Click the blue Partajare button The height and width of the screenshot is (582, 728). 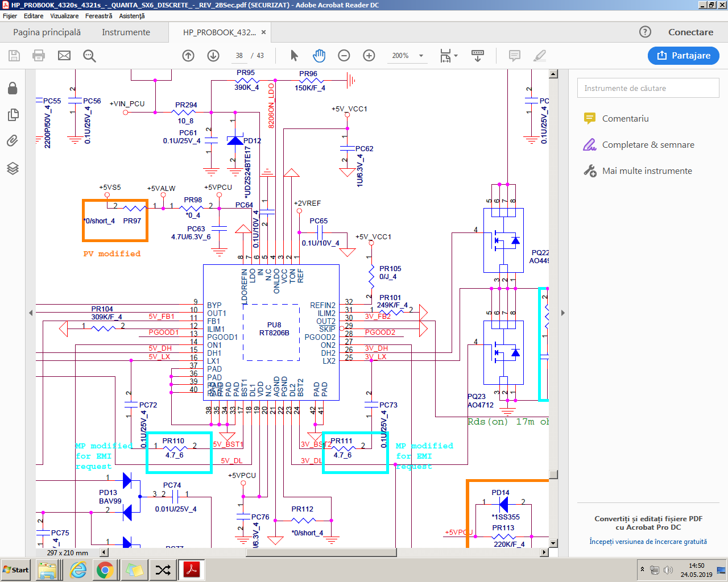tap(683, 56)
